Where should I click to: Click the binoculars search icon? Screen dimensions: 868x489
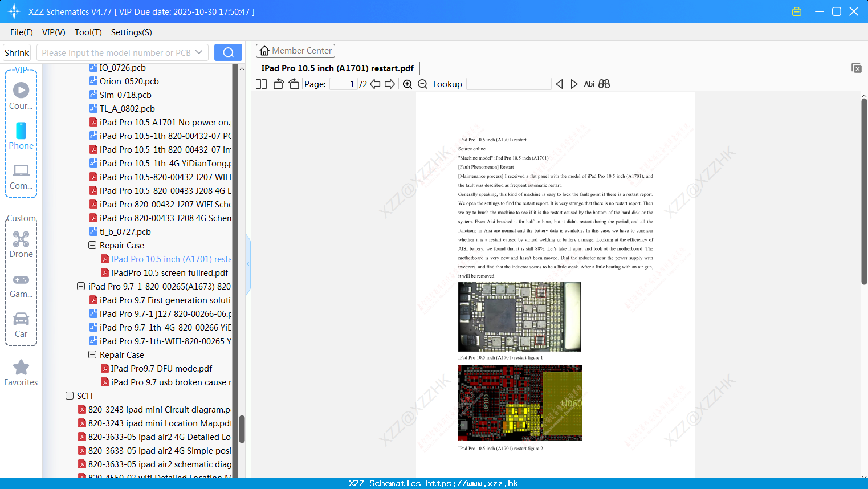pos(604,84)
